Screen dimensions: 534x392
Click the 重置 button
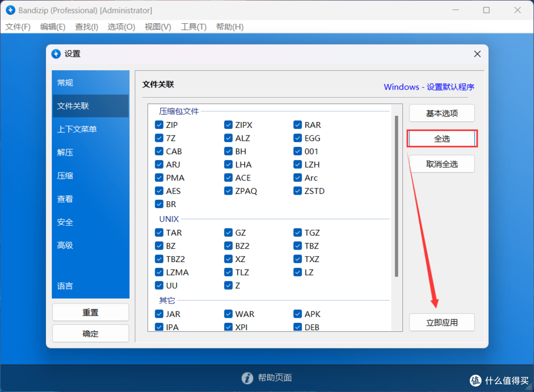click(90, 312)
